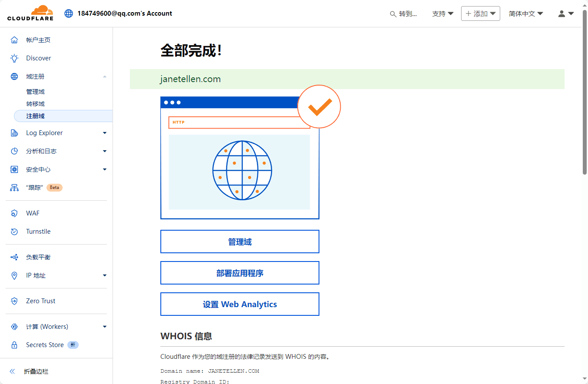This screenshot has width=588, height=384.
Task: Select 管理域 in the sidebar
Action: (35, 92)
